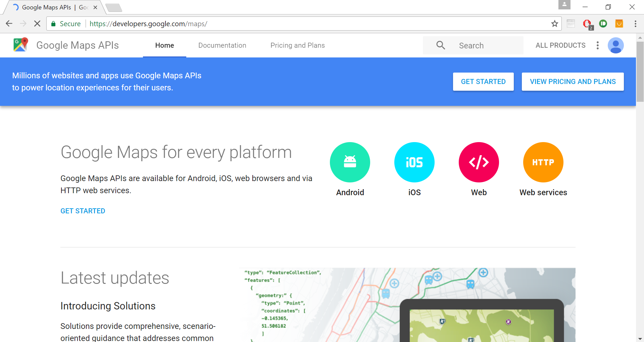
Task: Click the iOS label under its icon
Action: click(x=414, y=193)
